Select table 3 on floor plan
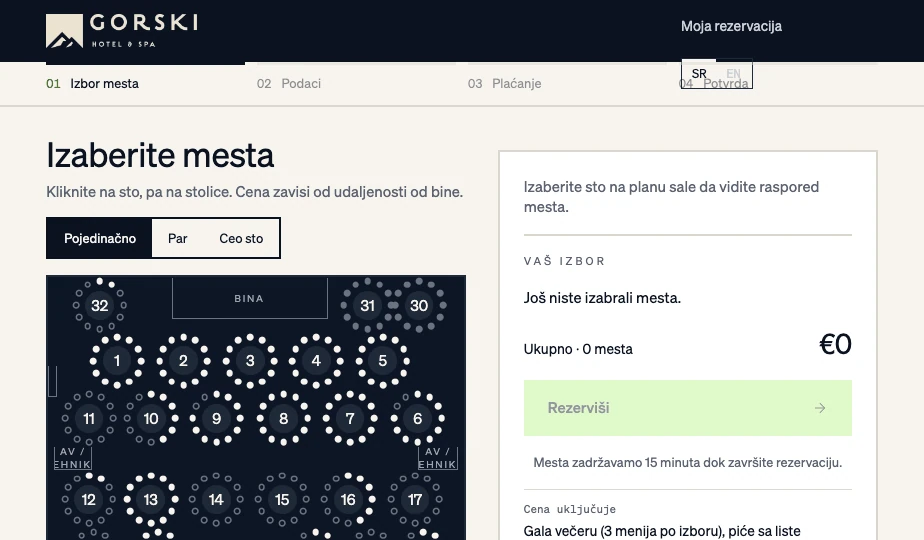The height and width of the screenshot is (540, 924). [250, 360]
